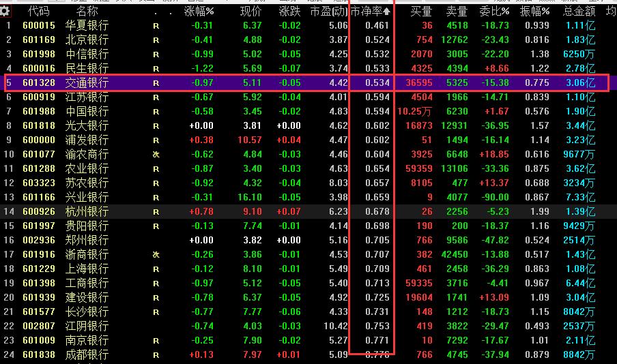Viewport: 617px width, 364px height.
Task: Sort by 市盈(动) column header
Action: [329, 11]
